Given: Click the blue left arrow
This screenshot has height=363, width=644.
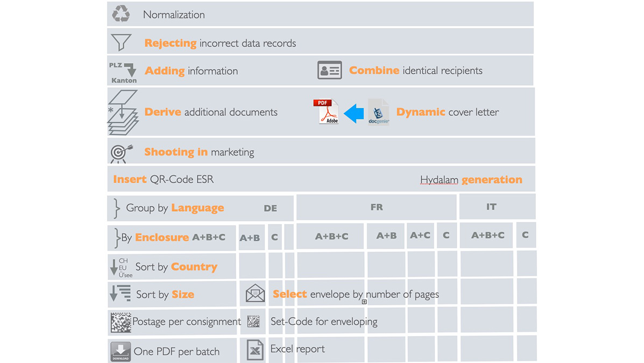Looking at the screenshot, I should [353, 113].
